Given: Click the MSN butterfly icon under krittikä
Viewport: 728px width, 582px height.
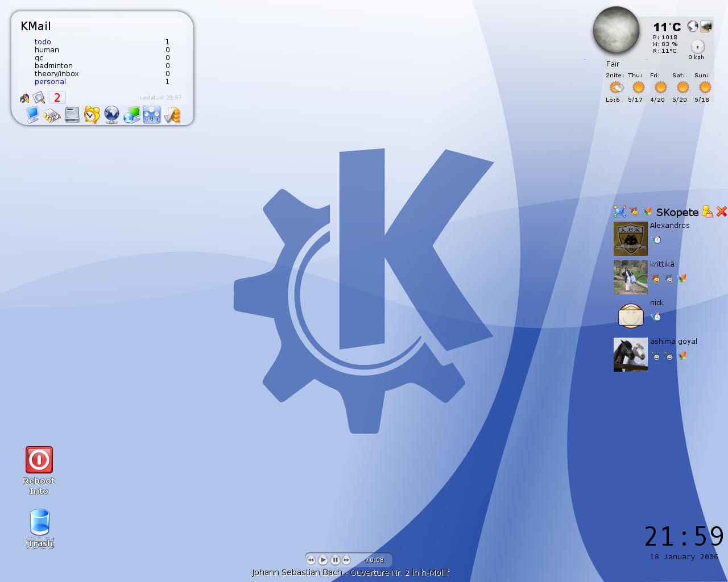Looking at the screenshot, I should [x=682, y=278].
